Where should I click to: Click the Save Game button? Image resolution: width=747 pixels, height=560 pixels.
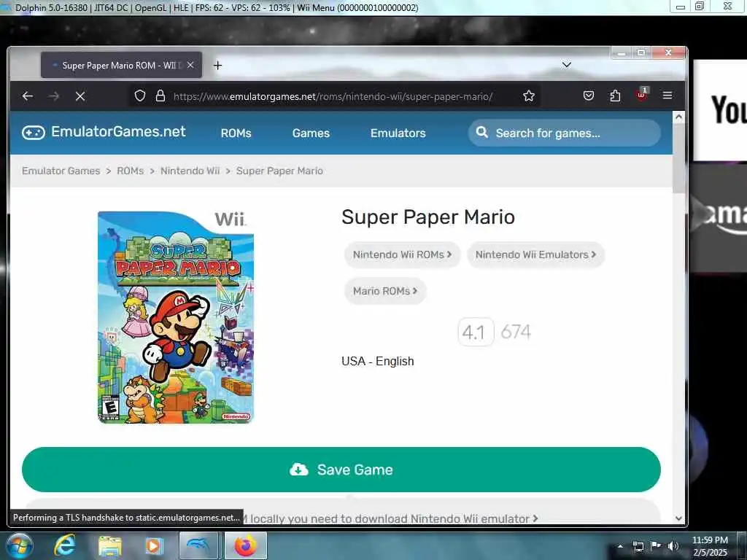click(x=341, y=470)
